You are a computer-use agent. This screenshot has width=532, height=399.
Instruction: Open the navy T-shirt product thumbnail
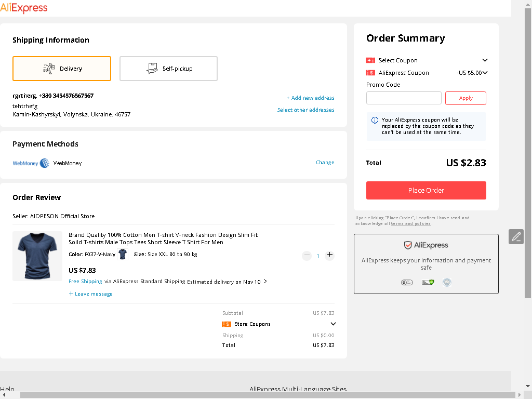point(37,256)
